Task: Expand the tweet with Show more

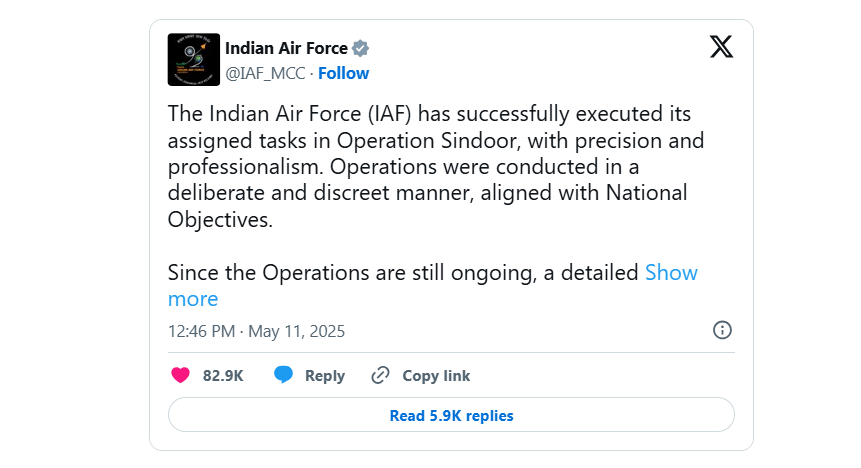Action: pos(671,272)
